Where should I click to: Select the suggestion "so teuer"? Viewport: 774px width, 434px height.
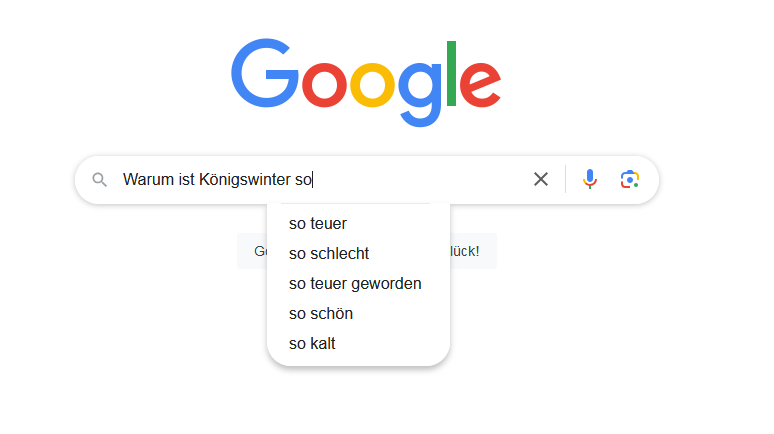pyautogui.click(x=318, y=223)
